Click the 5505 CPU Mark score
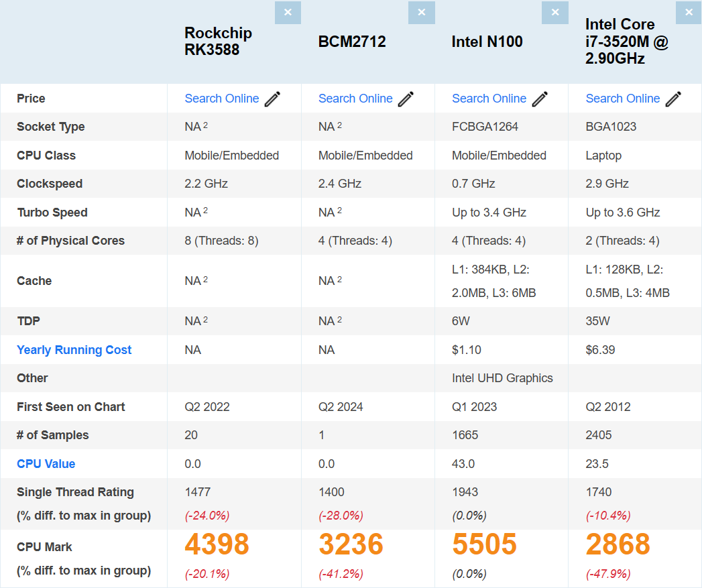This screenshot has width=702, height=588. (x=484, y=545)
